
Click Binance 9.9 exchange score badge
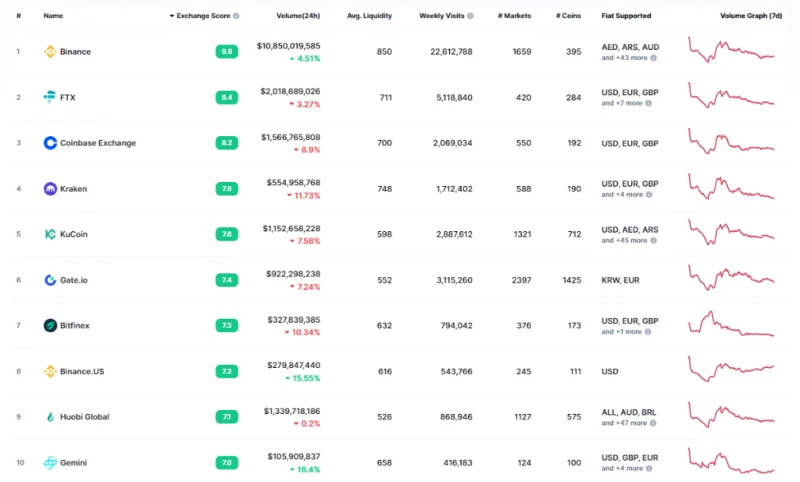227,52
